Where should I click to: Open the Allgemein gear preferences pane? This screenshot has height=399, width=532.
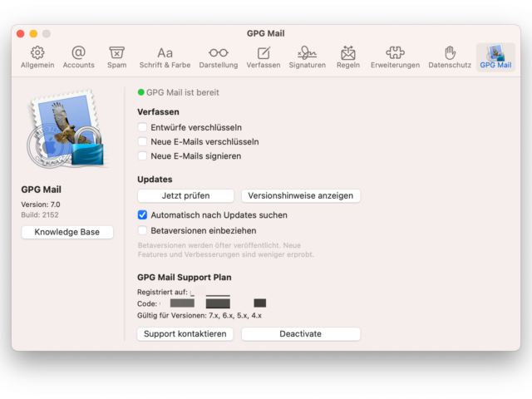coord(37,57)
